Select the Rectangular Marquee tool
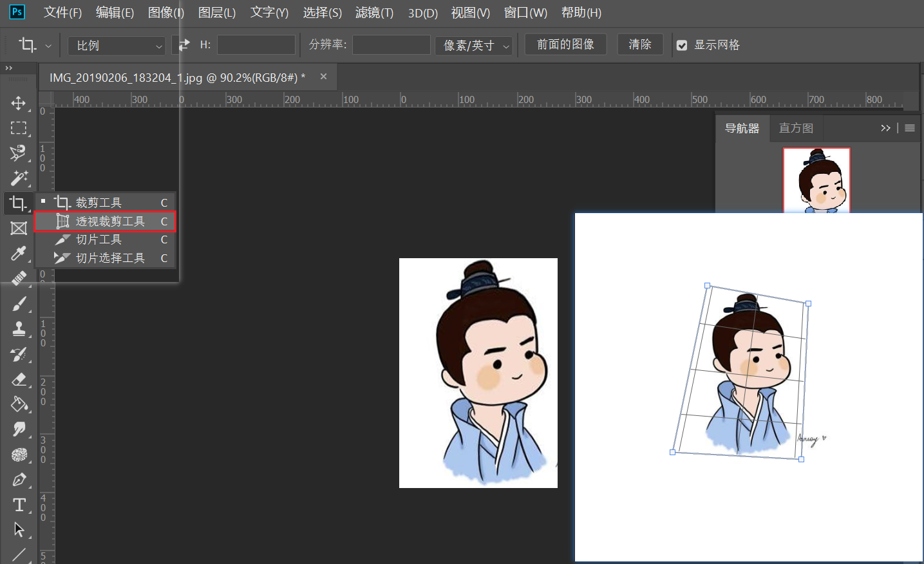924x564 pixels. tap(19, 128)
